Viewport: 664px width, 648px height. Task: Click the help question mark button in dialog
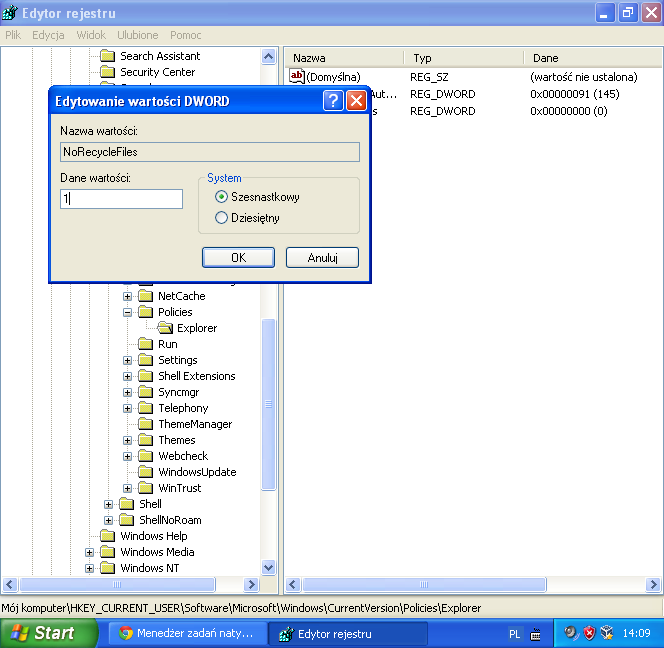coord(333,101)
